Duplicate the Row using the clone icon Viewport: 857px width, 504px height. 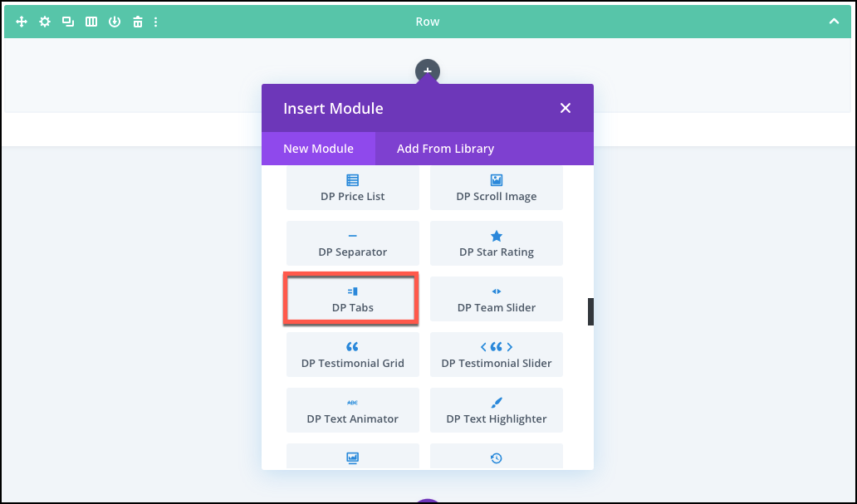tap(68, 22)
